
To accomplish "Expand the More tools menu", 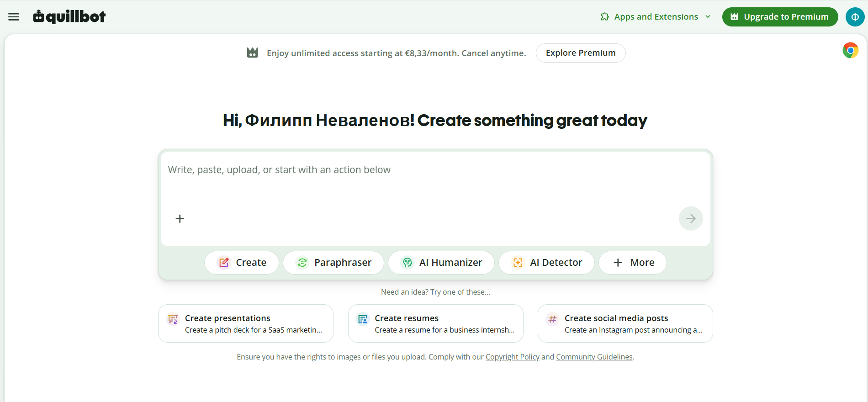I will click(x=633, y=263).
